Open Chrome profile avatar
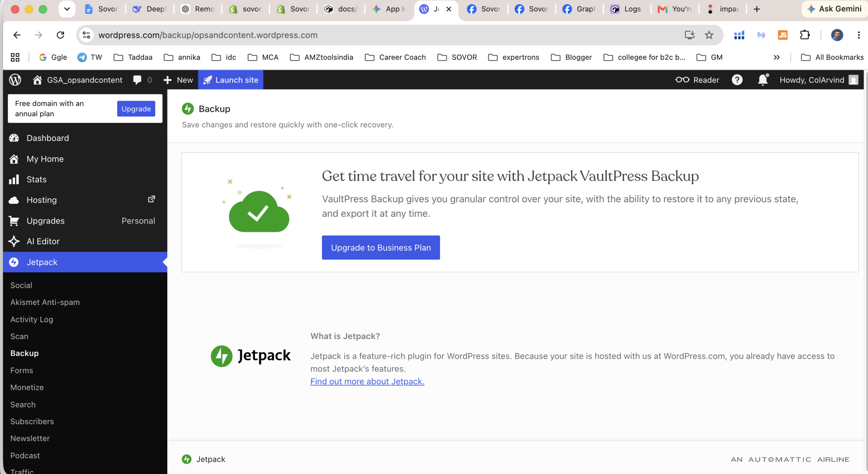868x474 pixels. point(837,35)
